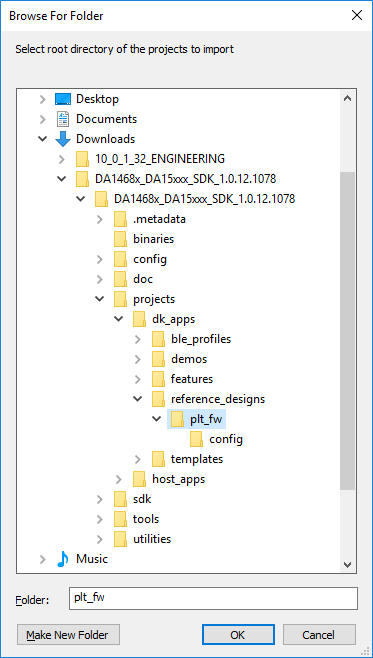Click folder icon for .metadata
This screenshot has height=658, width=373.
click(x=120, y=219)
